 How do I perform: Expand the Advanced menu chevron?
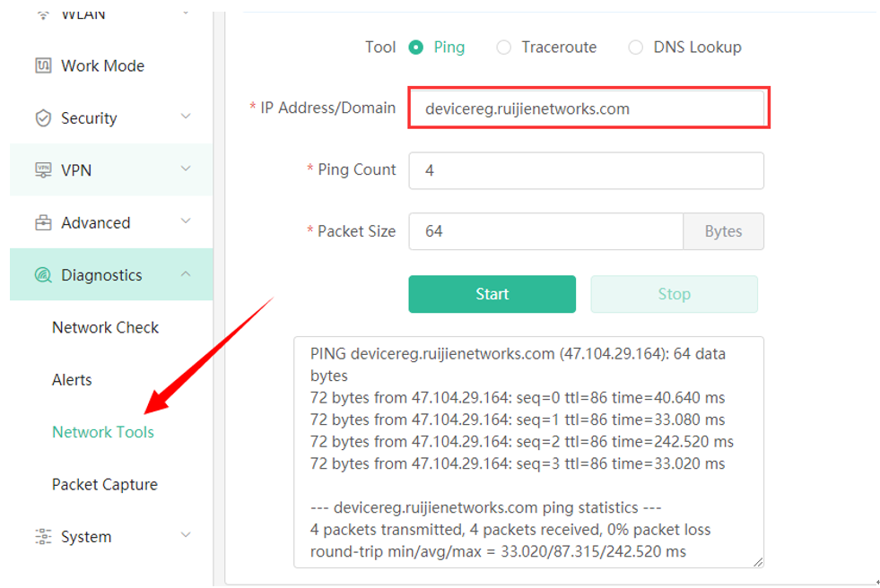[186, 221]
